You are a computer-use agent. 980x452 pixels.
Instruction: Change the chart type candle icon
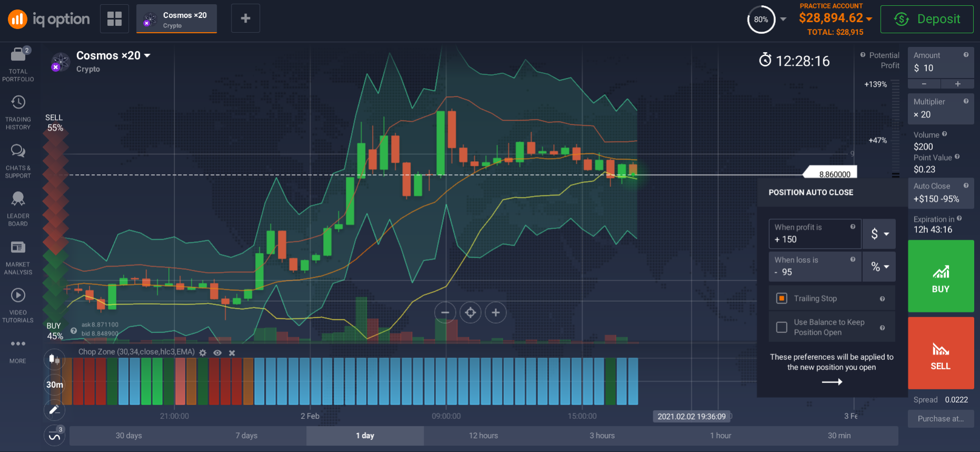[x=54, y=359]
